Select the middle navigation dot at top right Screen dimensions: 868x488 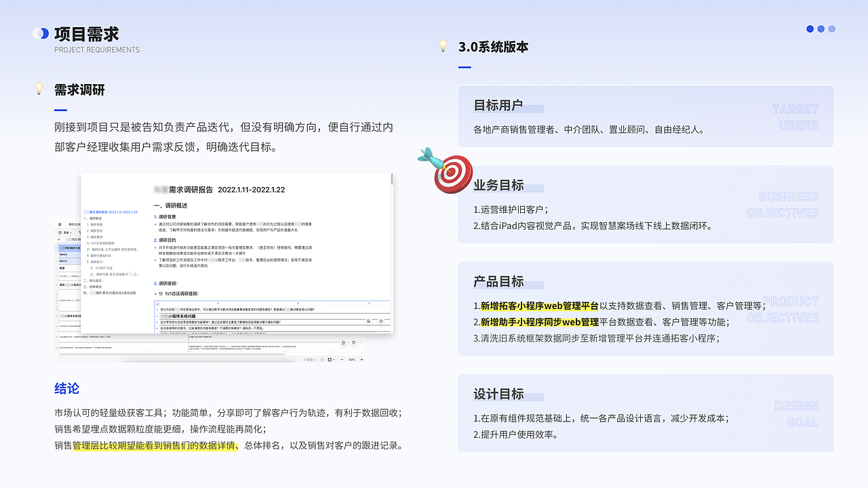click(x=821, y=29)
